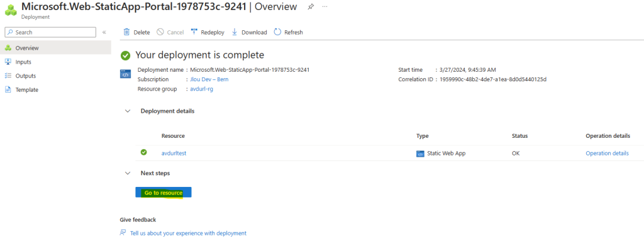The height and width of the screenshot is (243, 644).
Task: Click the Refresh circular arrow icon
Action: (x=277, y=32)
